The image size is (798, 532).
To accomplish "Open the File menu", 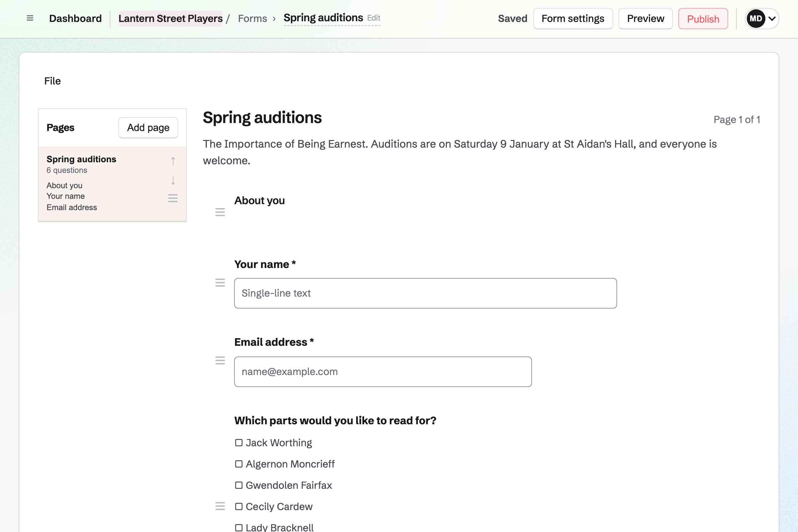I will 53,81.
